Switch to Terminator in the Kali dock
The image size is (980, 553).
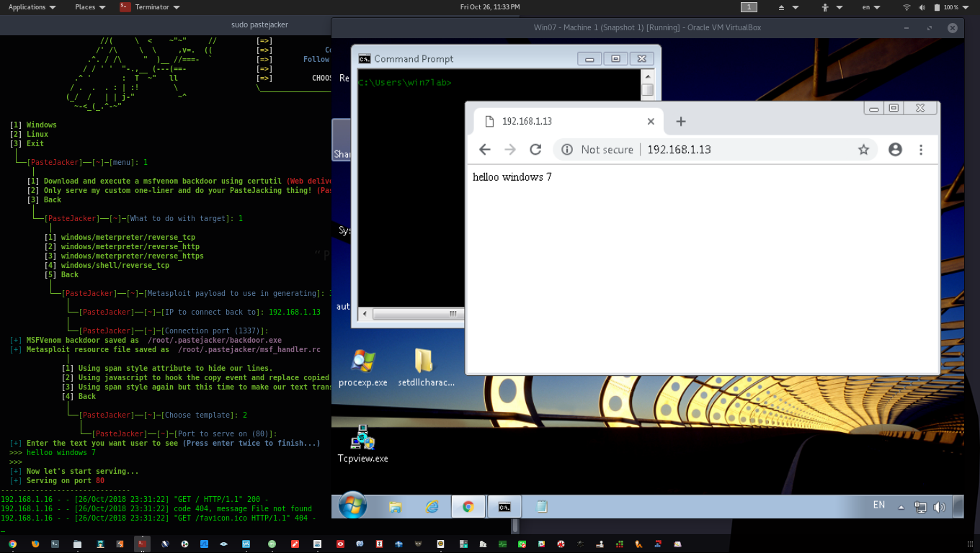[143, 544]
